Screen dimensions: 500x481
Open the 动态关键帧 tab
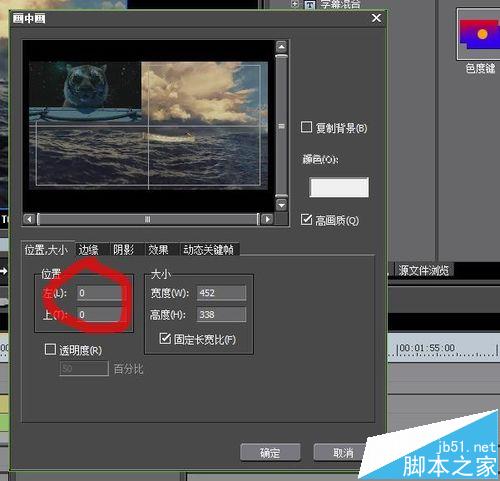pos(209,249)
